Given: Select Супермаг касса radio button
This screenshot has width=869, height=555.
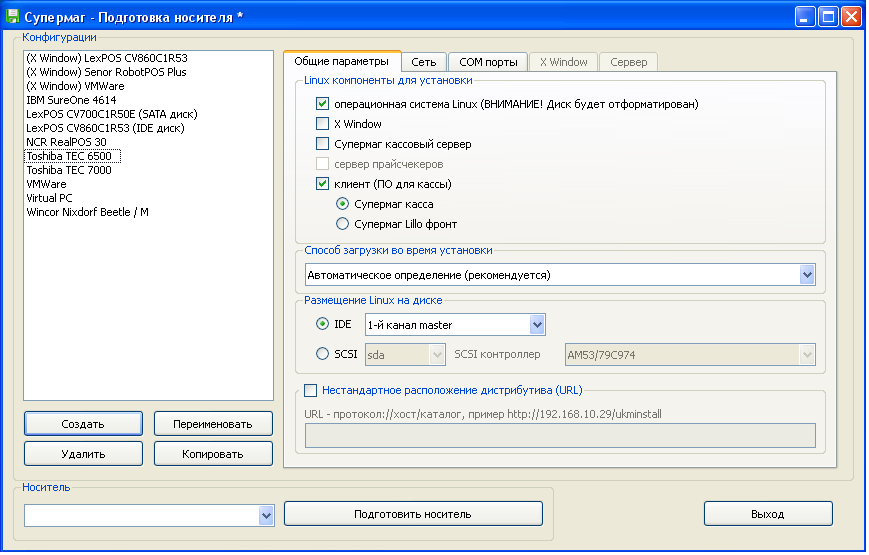Looking at the screenshot, I should [x=343, y=204].
